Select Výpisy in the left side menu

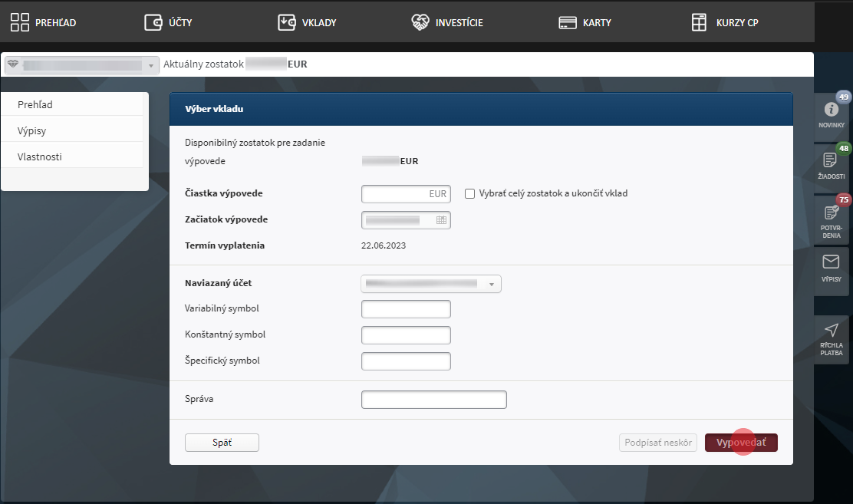pyautogui.click(x=32, y=131)
